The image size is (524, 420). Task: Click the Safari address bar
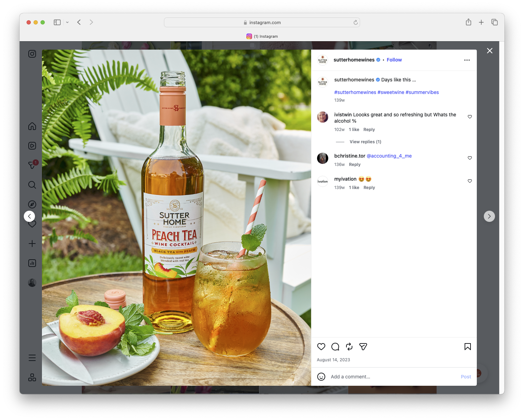pos(262,22)
